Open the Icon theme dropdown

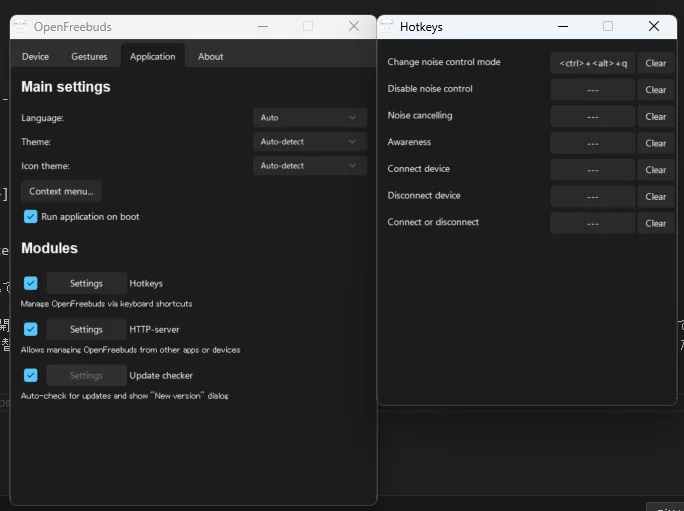[309, 166]
